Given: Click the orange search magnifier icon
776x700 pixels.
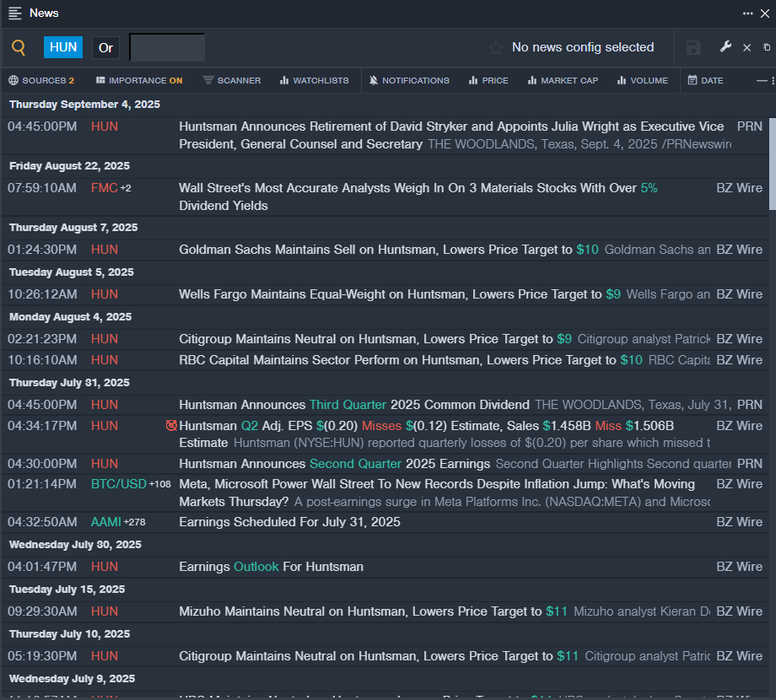Looking at the screenshot, I should pyautogui.click(x=19, y=47).
